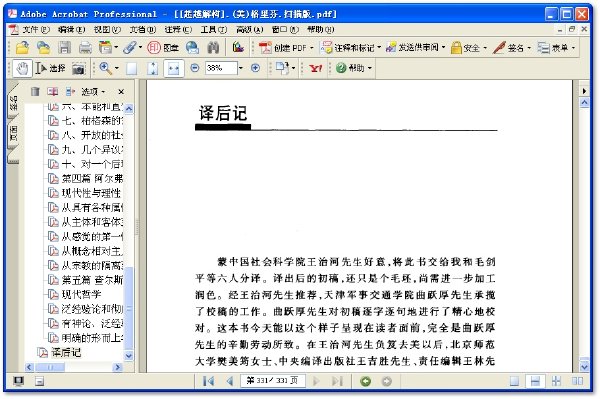Select the 现代性与理性 bookmark
This screenshot has width=600, height=399.
[x=91, y=193]
